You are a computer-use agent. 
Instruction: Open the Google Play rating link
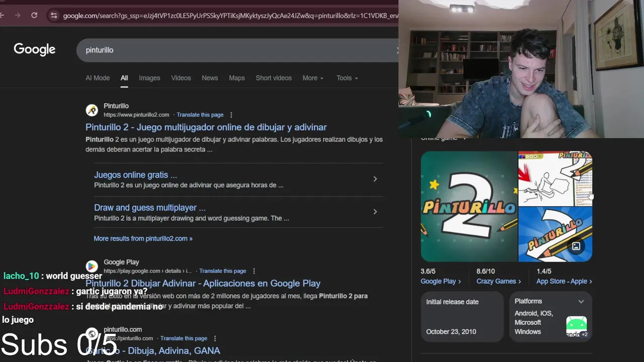point(441,282)
